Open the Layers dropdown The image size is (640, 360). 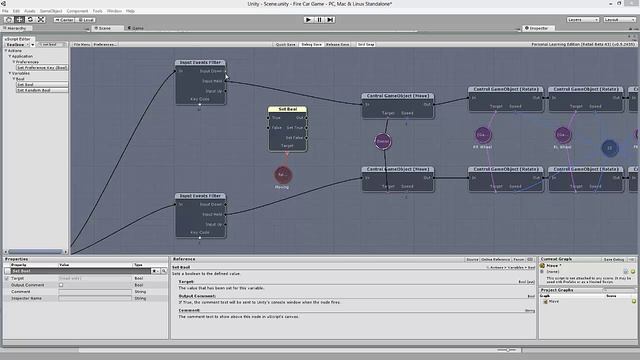point(583,20)
